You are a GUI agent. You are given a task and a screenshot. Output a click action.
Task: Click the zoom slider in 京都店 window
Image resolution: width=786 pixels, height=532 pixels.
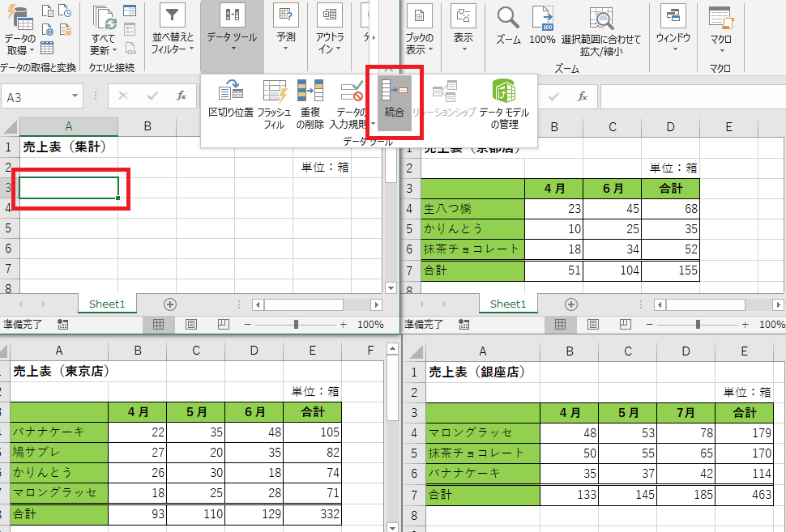click(x=698, y=325)
